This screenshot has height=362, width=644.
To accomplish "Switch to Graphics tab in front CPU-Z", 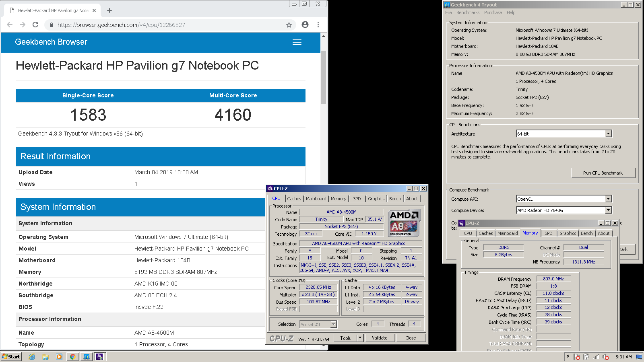I will 376,199.
